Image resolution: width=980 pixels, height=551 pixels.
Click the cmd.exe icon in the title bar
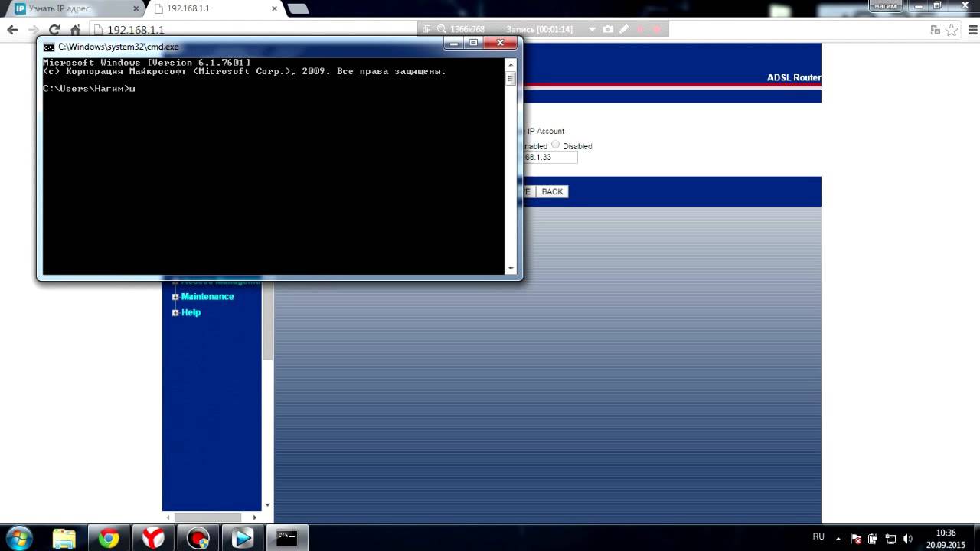(x=49, y=47)
